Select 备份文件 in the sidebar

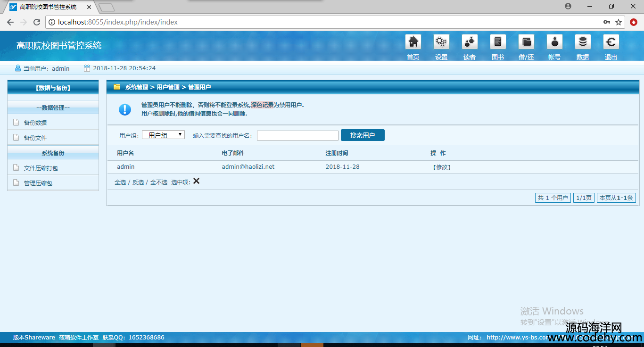click(x=35, y=138)
